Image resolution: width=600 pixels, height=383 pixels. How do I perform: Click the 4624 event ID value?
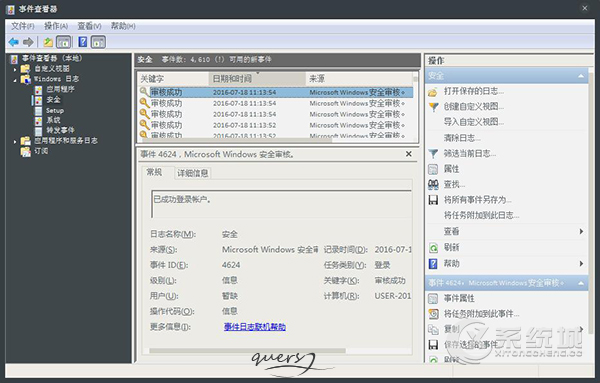[231, 265]
